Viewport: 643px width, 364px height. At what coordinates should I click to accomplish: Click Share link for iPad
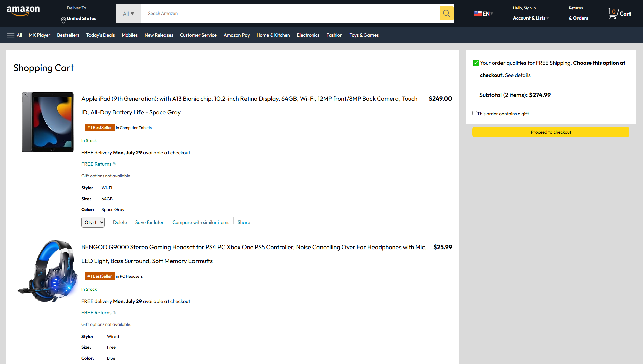tap(244, 222)
